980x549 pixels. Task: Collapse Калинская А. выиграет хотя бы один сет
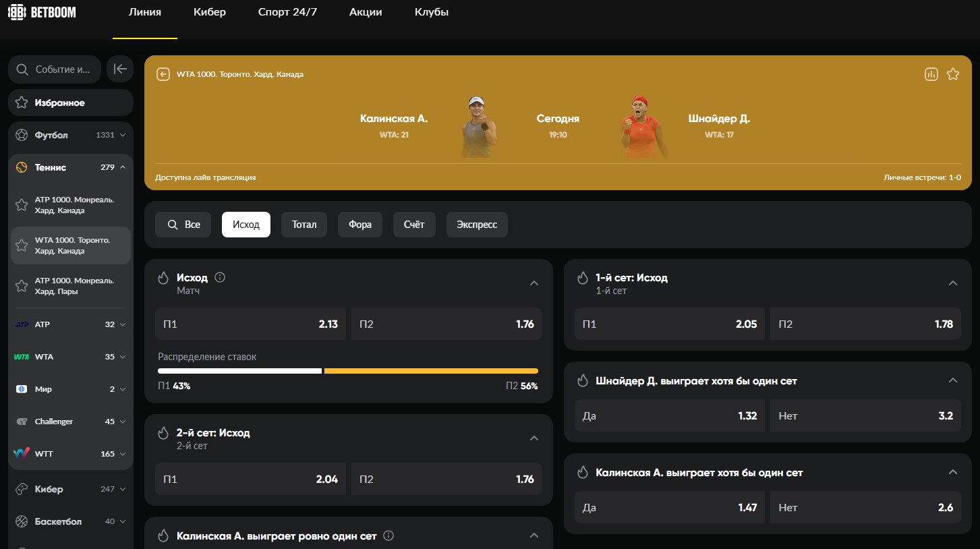[953, 472]
